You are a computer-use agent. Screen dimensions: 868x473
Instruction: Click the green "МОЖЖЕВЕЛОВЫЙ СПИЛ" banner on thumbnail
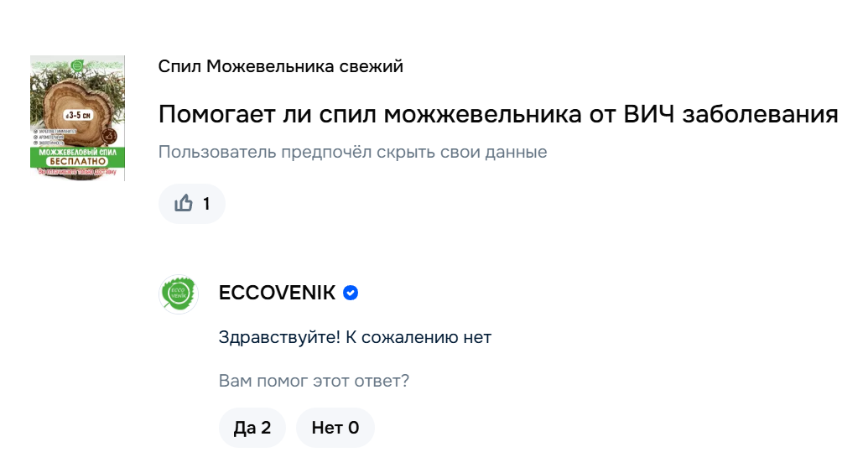(x=77, y=152)
